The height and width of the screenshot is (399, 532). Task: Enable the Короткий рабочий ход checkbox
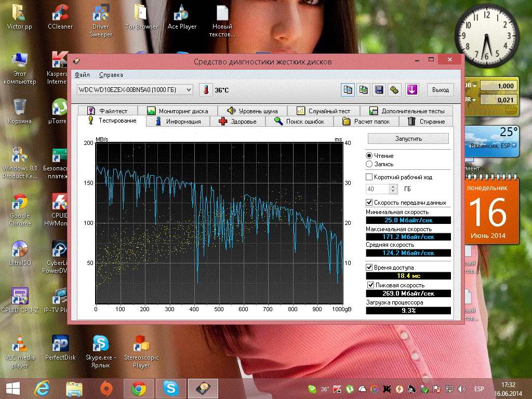369,178
